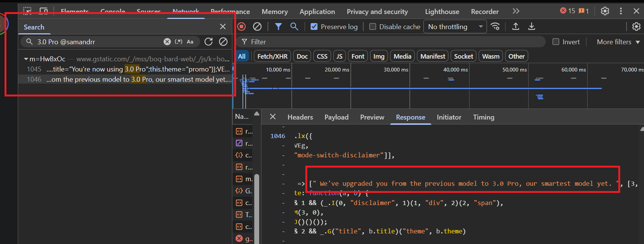Viewport: 644px width, 244px height.
Task: Toggle the network filter funnel icon
Action: (279, 26)
